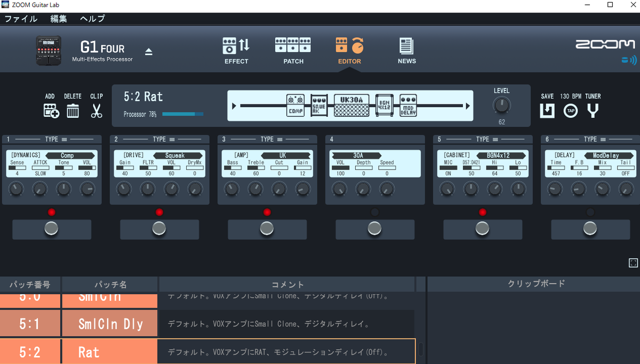Toggle slot 2 Squeak footswitch
The width and height of the screenshot is (640, 364).
click(159, 229)
